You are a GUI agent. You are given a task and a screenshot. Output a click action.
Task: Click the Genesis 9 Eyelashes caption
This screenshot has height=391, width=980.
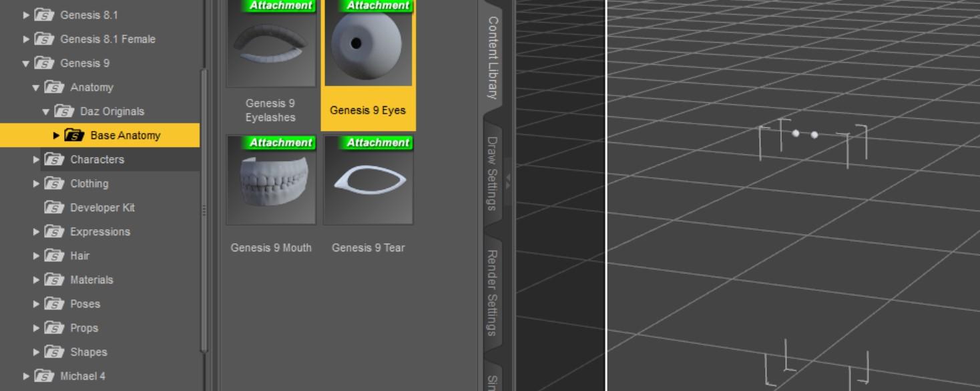pos(270,110)
